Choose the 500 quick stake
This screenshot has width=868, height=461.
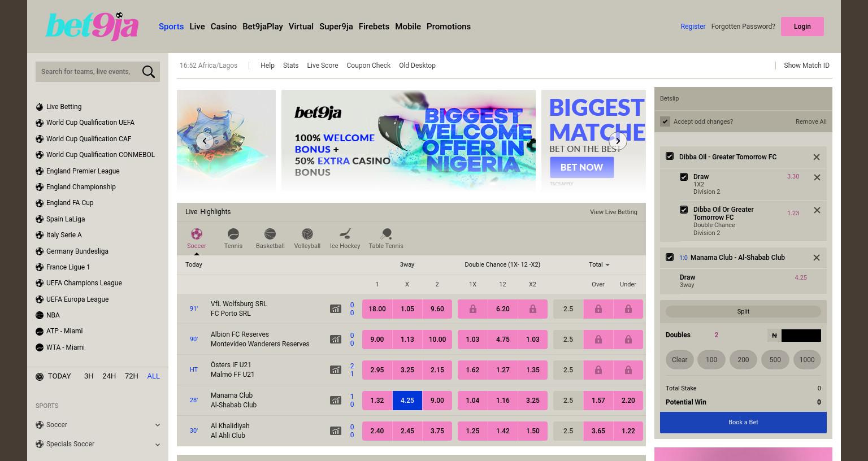click(775, 360)
